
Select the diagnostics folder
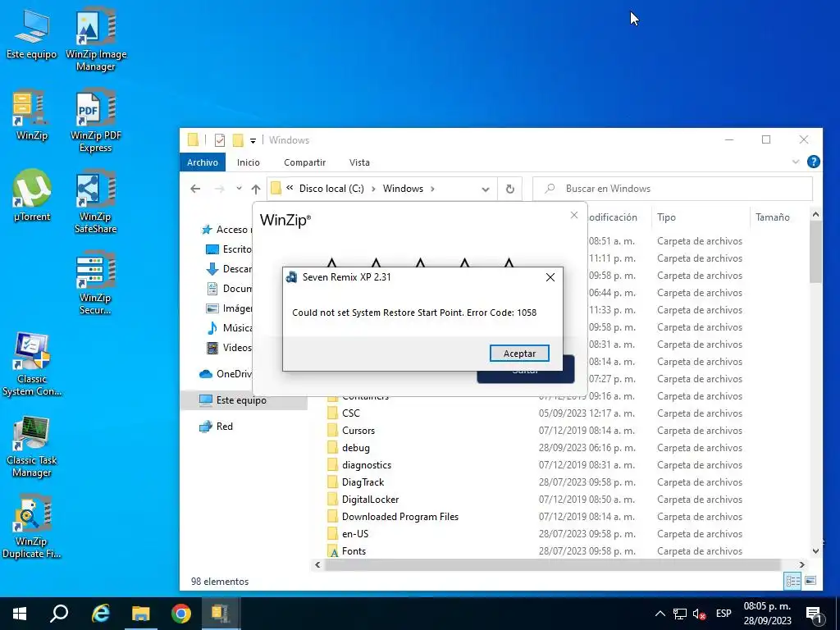367,465
